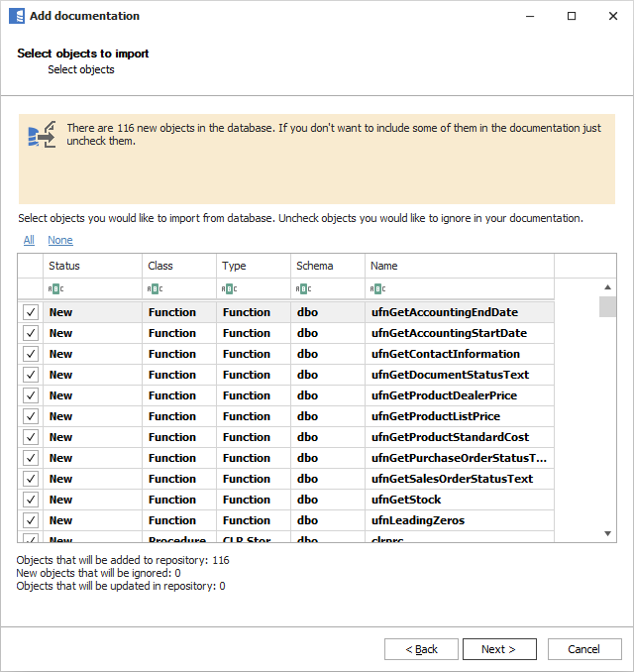Disable the ufnLeadingZeros checkbox
Viewport: 634px width, 672px height.
pyautogui.click(x=31, y=520)
